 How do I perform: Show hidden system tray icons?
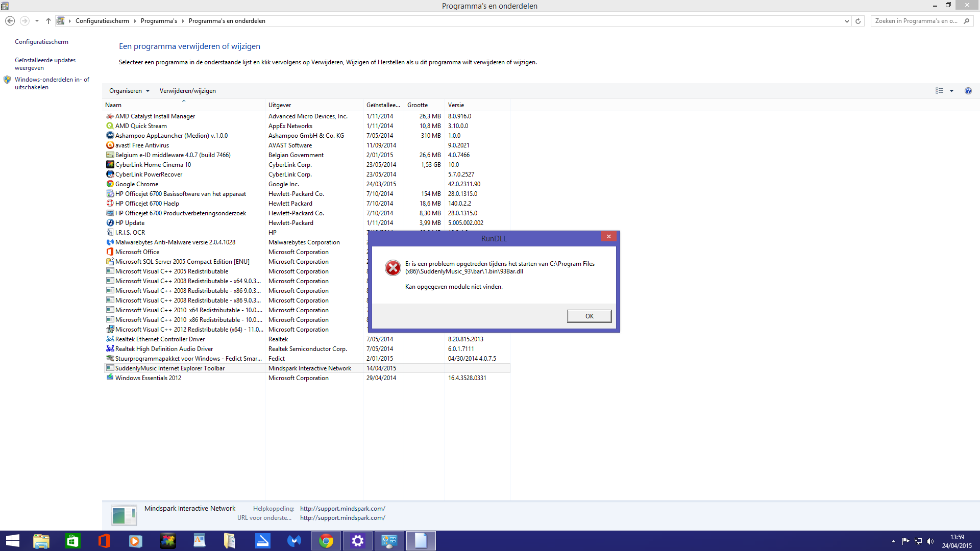point(893,541)
